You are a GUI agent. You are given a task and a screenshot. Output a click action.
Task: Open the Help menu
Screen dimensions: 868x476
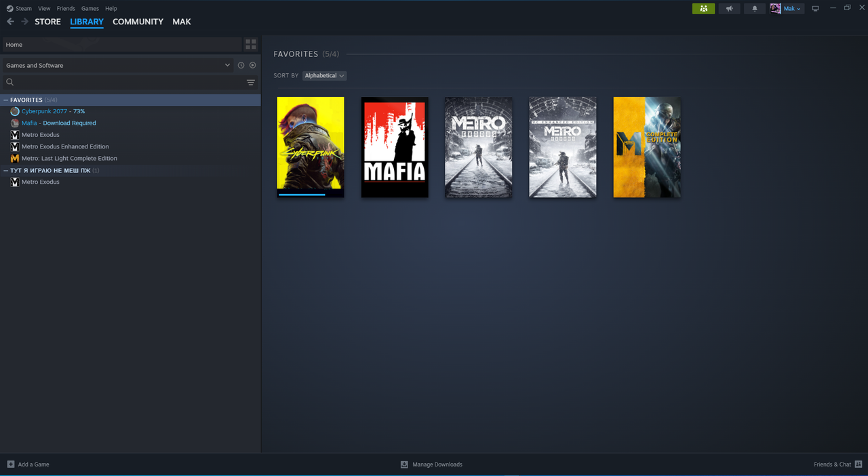point(111,9)
